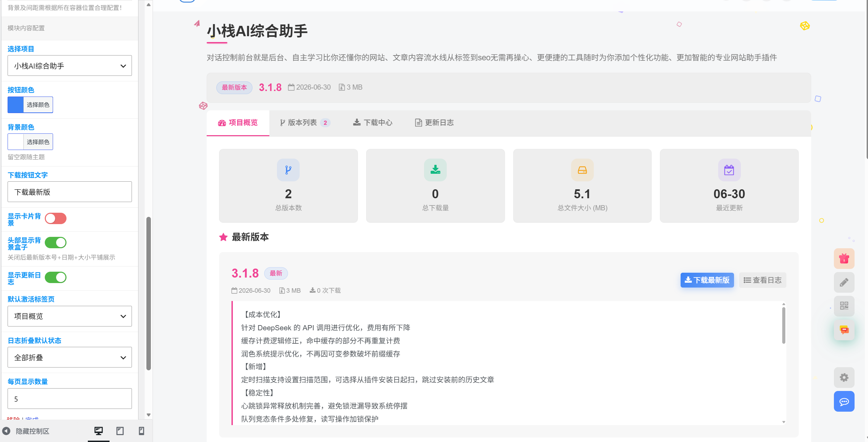
Task: Click the blue 按钮颜色 swatch
Action: [x=15, y=105]
